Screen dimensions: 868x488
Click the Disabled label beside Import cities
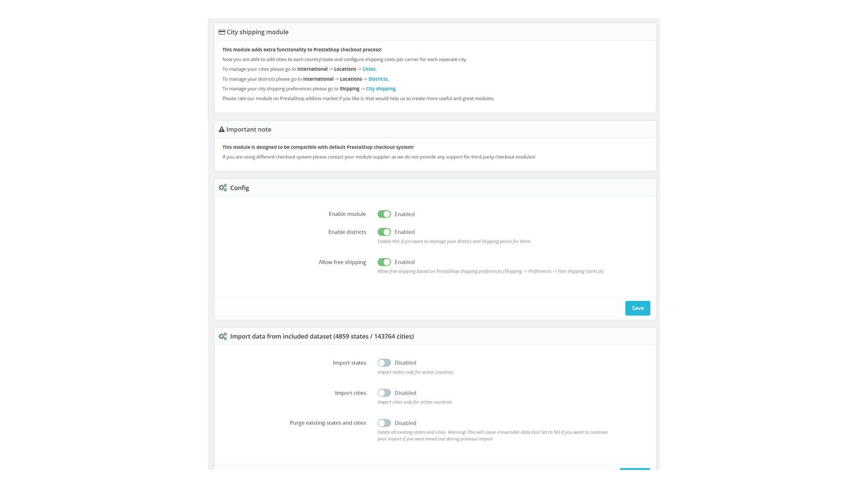point(405,393)
